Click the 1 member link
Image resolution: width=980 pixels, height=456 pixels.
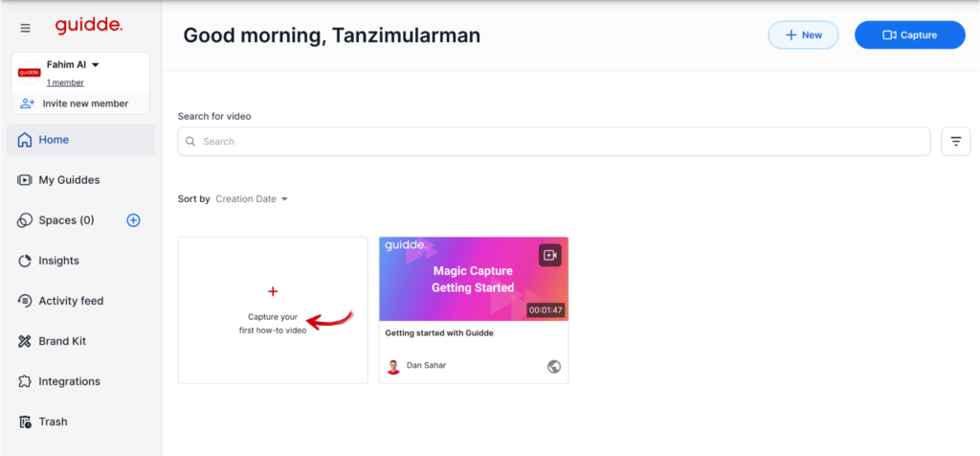[65, 82]
